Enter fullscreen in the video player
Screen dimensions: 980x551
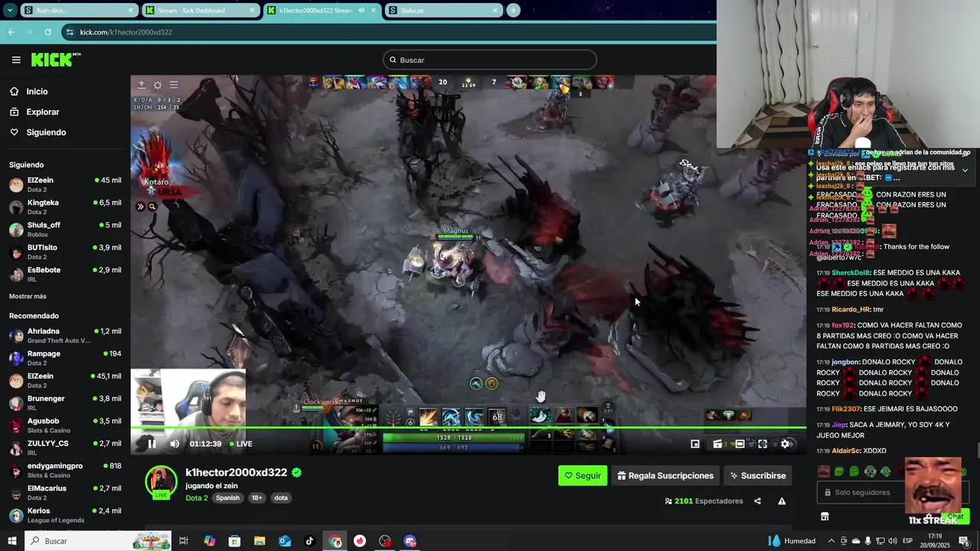763,444
